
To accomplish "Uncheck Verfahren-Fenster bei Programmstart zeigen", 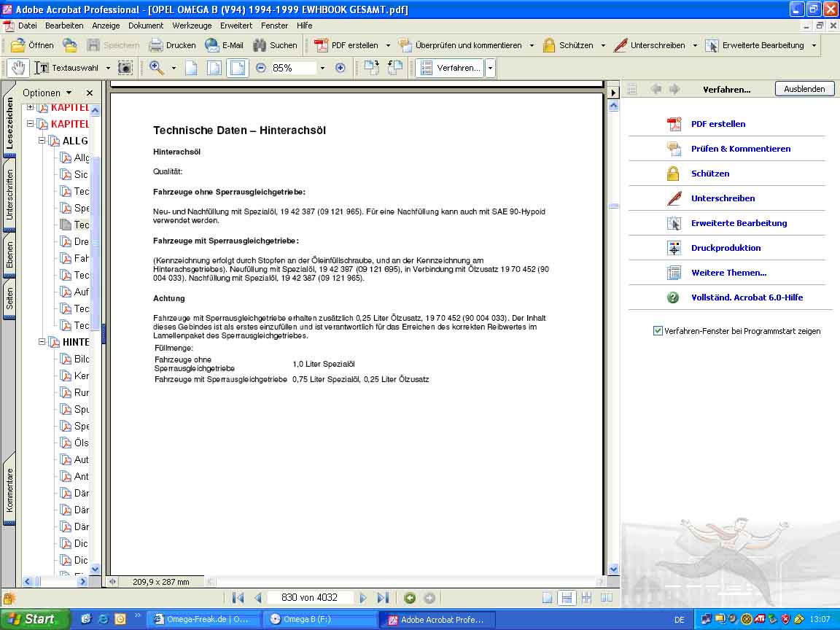I will (658, 331).
